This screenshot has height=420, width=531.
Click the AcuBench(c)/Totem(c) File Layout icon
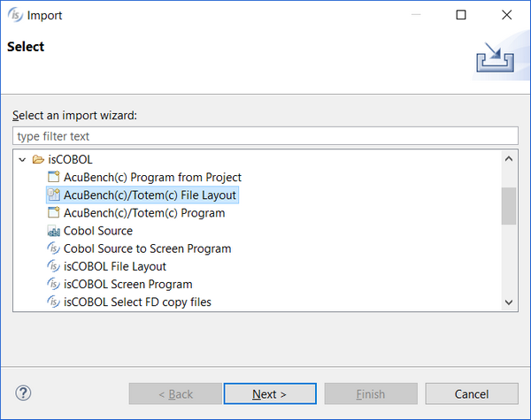(x=53, y=195)
